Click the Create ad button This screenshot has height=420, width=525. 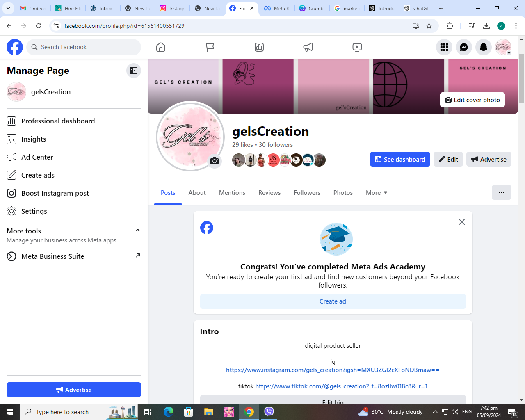click(x=333, y=301)
